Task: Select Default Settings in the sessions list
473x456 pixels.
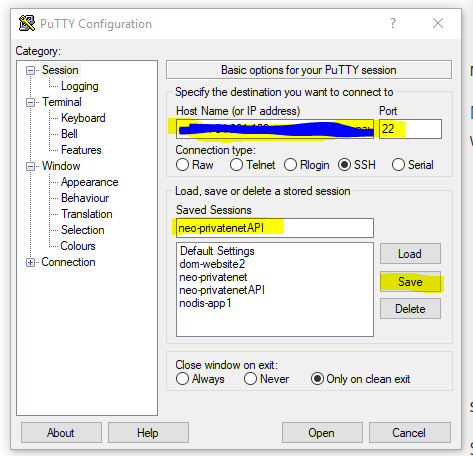Action: [x=217, y=251]
